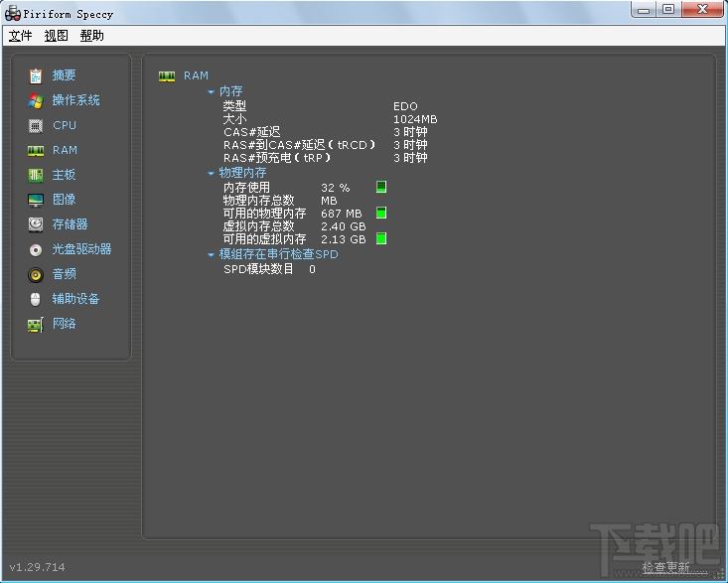Click the clipboard icon next to 摘要

[36, 75]
